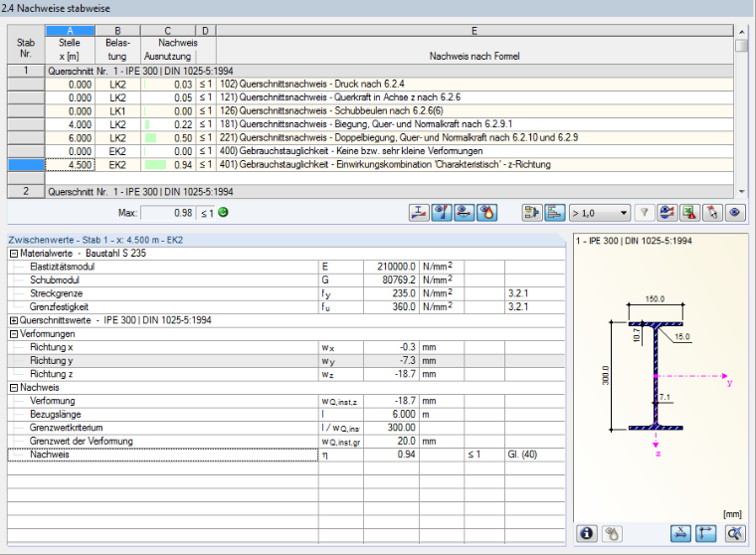This screenshot has width=756, height=555.
Task: Click show result diagrams icon
Action: pos(667,213)
